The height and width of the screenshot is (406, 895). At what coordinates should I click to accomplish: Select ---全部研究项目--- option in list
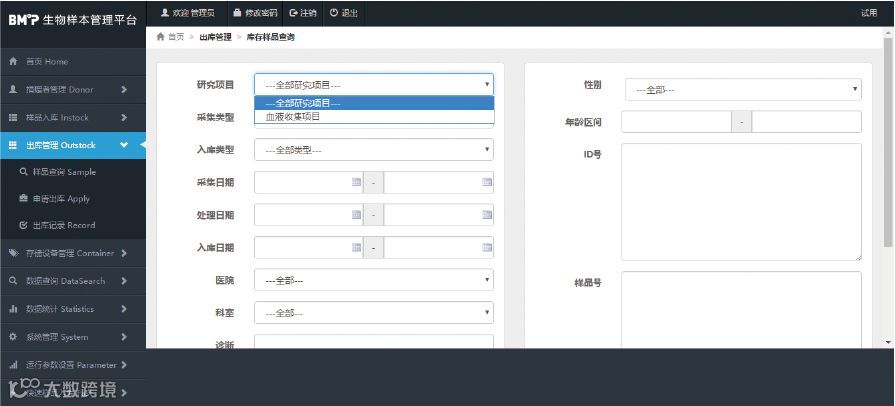(x=374, y=103)
